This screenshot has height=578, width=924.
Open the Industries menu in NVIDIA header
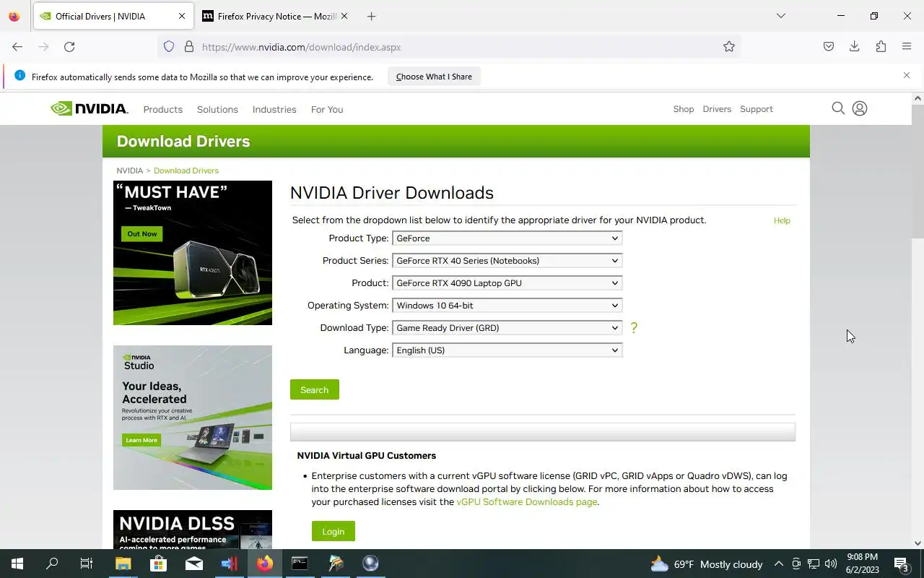pyautogui.click(x=274, y=109)
